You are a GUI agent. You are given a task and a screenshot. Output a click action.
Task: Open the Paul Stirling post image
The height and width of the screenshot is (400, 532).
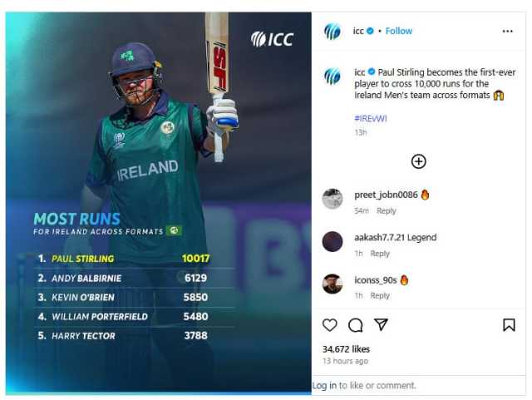(159, 203)
